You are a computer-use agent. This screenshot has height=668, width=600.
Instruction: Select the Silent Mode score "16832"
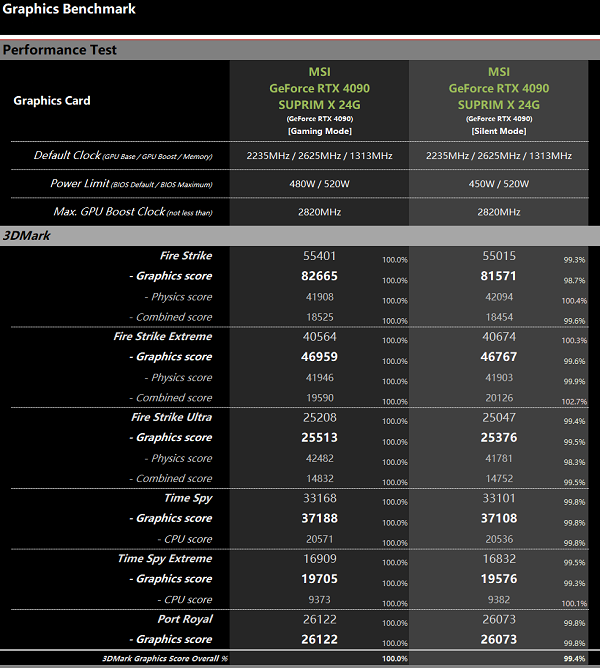click(x=499, y=559)
